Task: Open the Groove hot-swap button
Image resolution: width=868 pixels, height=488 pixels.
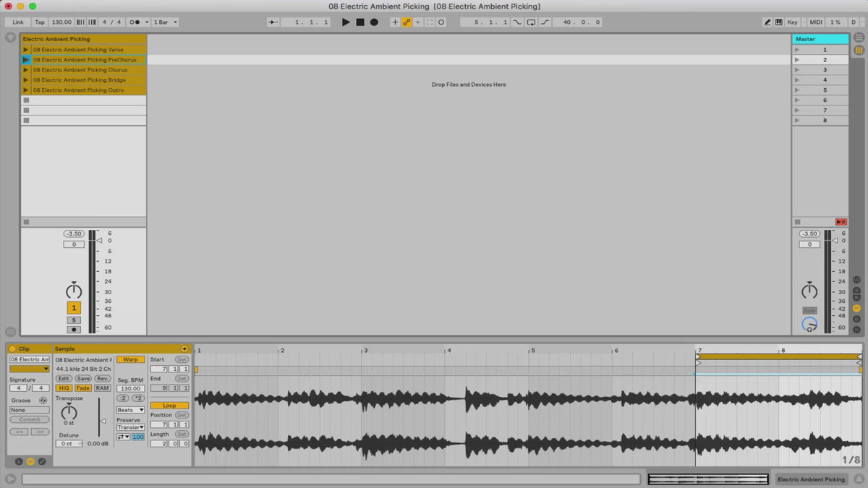Action: (x=43, y=401)
